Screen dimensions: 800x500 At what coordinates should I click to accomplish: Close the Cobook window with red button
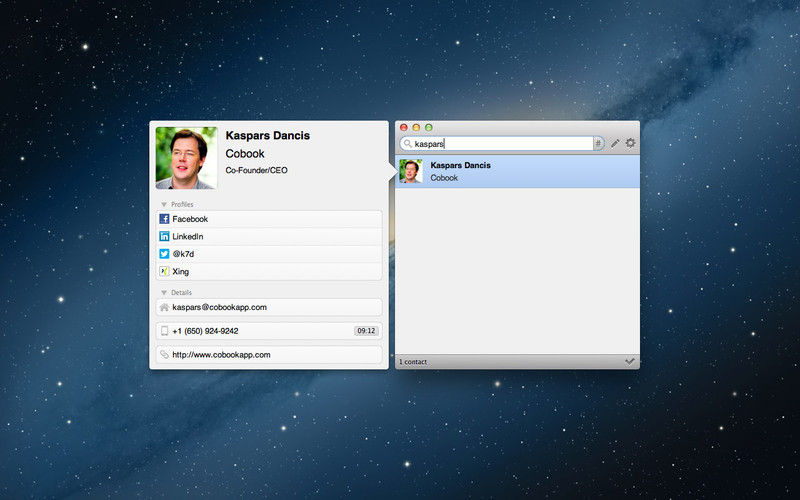[x=404, y=128]
